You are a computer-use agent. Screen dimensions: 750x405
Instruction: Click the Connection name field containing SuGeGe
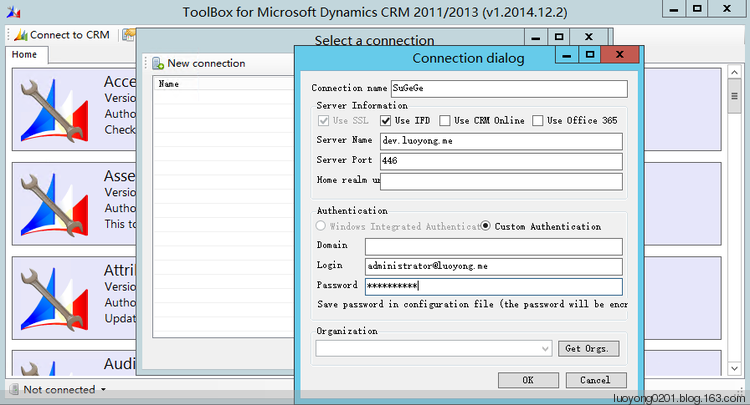pyautogui.click(x=509, y=88)
